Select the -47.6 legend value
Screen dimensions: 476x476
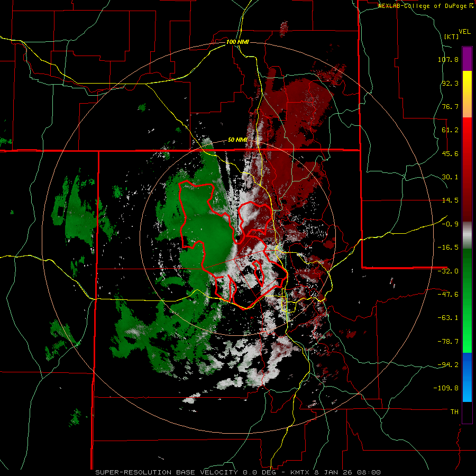[448, 295]
